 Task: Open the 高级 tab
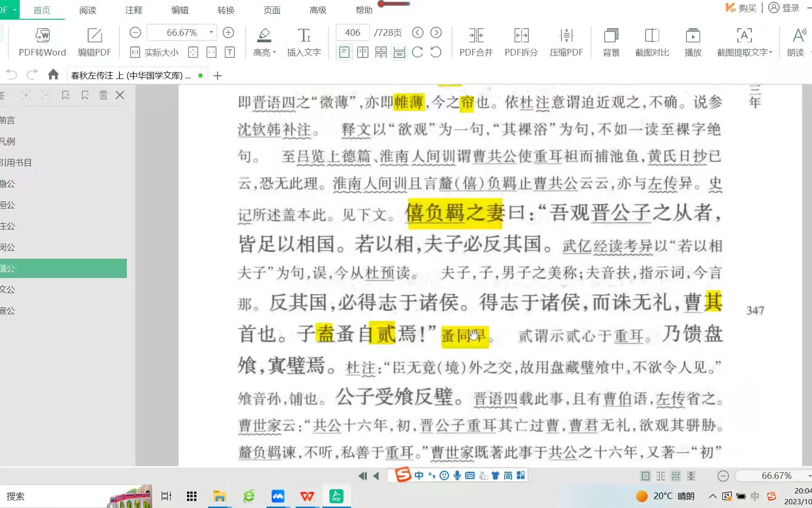[318, 10]
